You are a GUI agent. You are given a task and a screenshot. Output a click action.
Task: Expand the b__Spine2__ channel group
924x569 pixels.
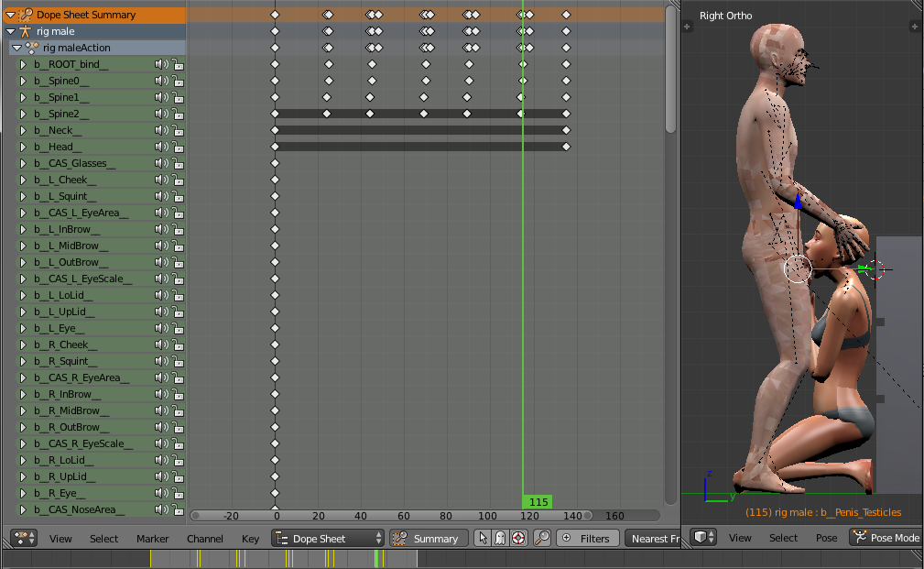click(x=23, y=114)
